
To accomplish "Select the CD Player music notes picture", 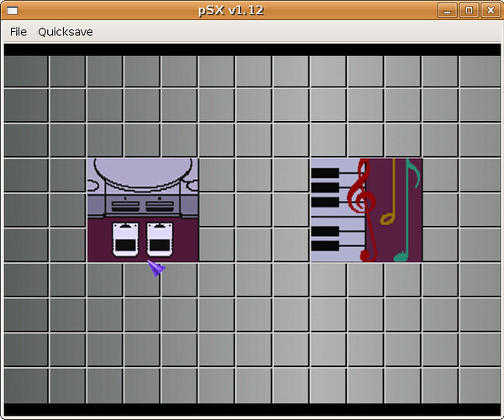I will 366,210.
